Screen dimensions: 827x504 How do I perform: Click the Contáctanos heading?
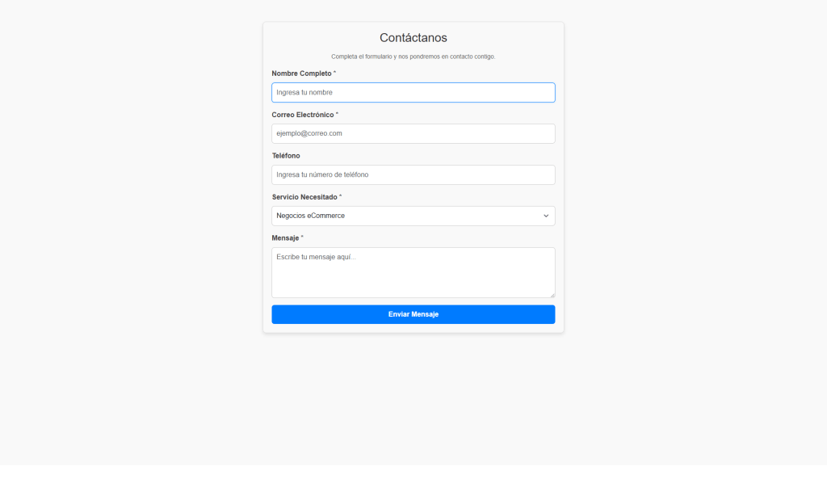(x=413, y=38)
